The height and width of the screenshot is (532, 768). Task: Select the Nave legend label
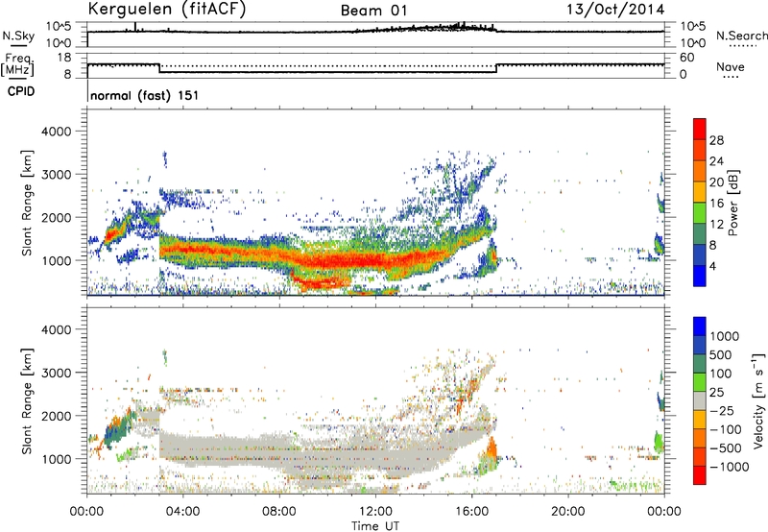point(731,67)
